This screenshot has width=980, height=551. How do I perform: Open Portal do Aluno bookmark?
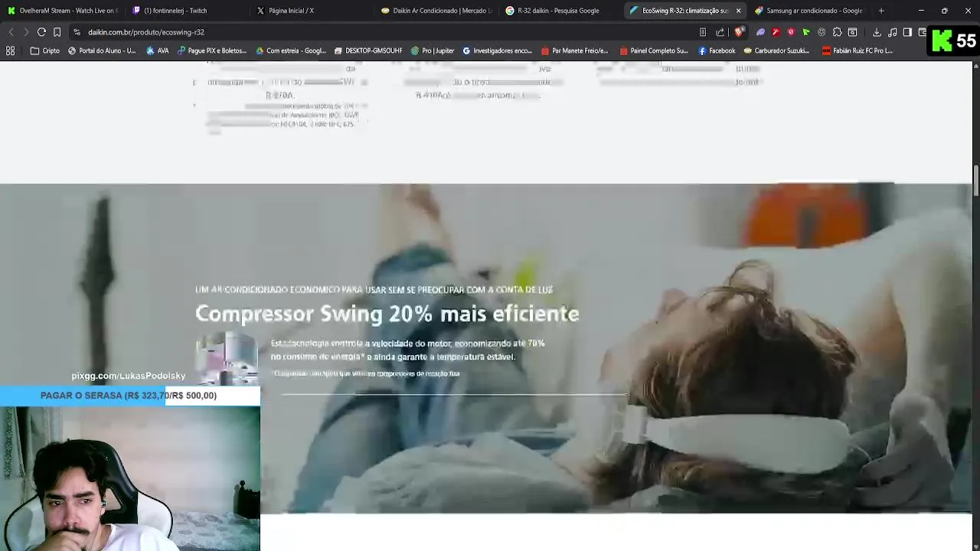coord(102,51)
